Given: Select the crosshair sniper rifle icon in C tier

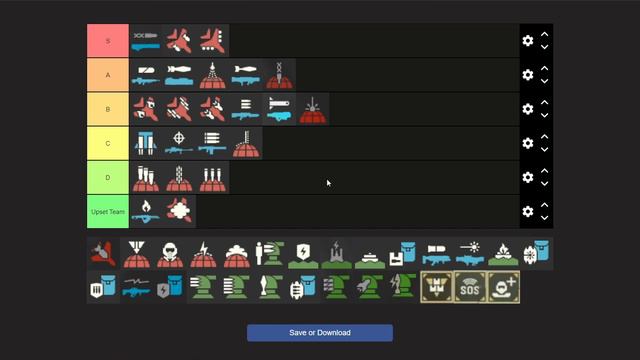Looking at the screenshot, I should [179, 144].
